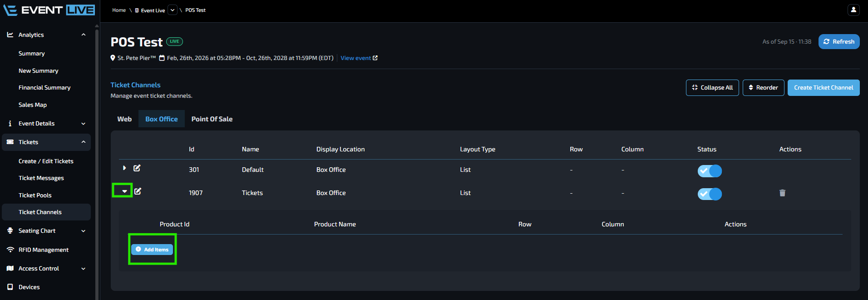The image size is (868, 300).
Task: Click the Analytics chart icon
Action: pyautogui.click(x=10, y=35)
